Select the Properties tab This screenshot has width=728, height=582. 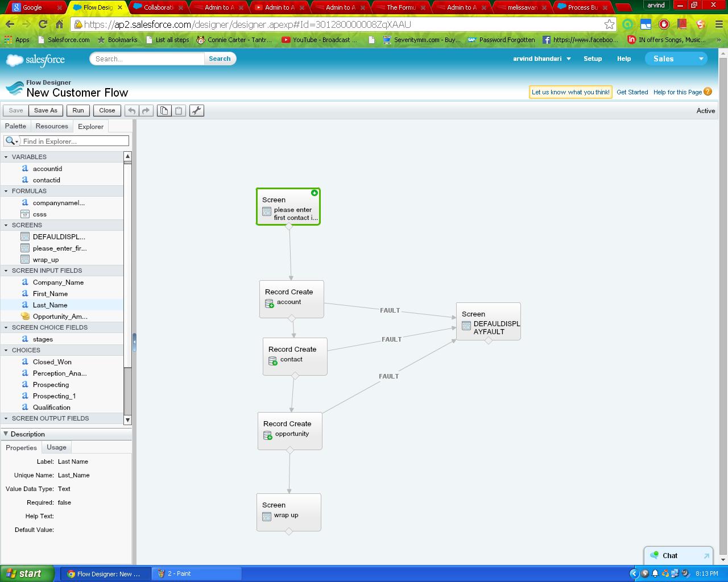pyautogui.click(x=21, y=447)
